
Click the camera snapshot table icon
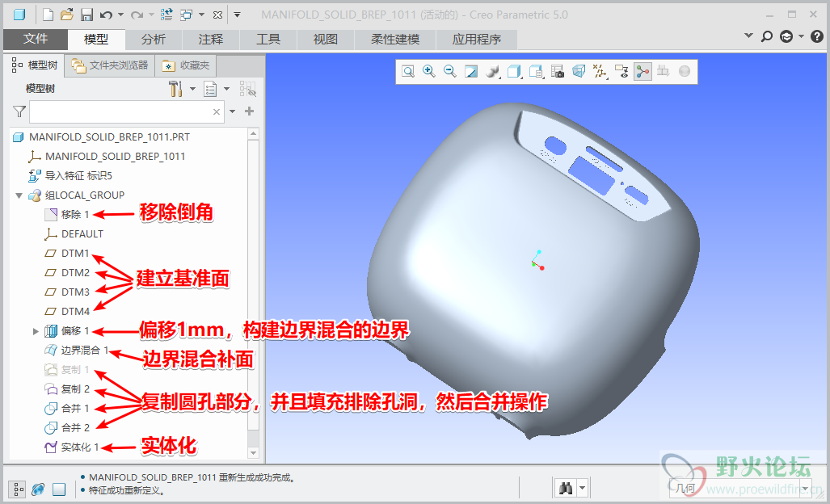(558, 71)
